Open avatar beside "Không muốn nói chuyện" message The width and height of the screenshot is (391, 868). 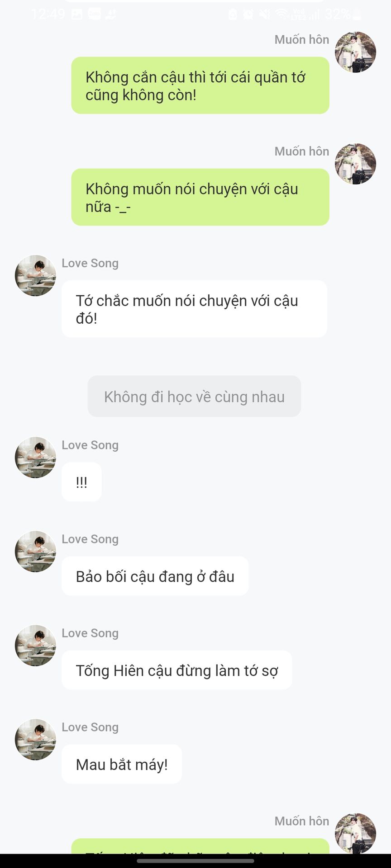(x=355, y=164)
